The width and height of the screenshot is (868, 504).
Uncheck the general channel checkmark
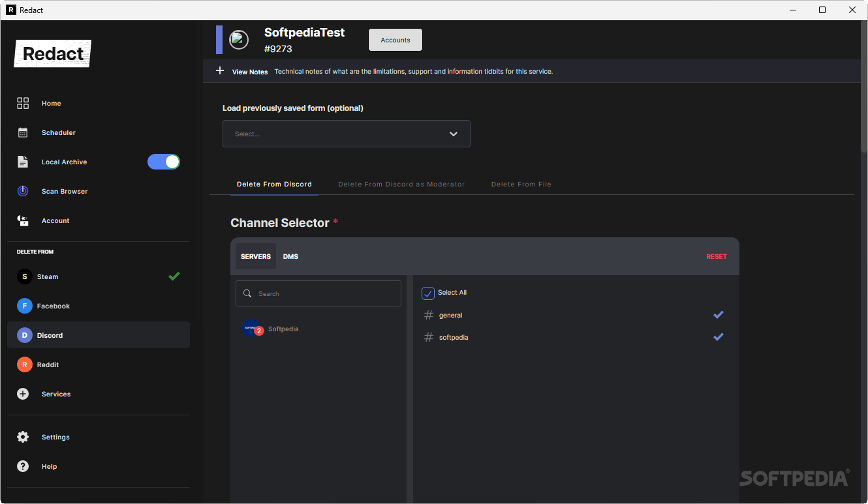(719, 315)
